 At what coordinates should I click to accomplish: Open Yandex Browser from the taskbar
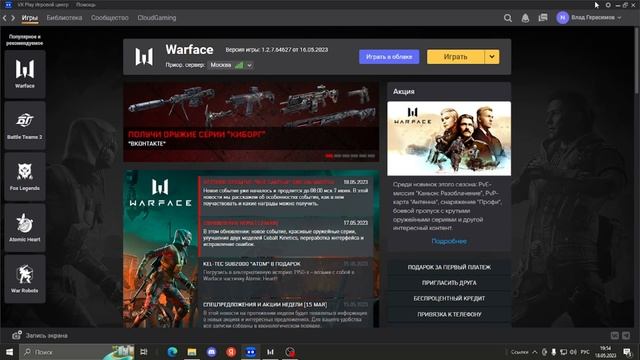[x=231, y=352]
